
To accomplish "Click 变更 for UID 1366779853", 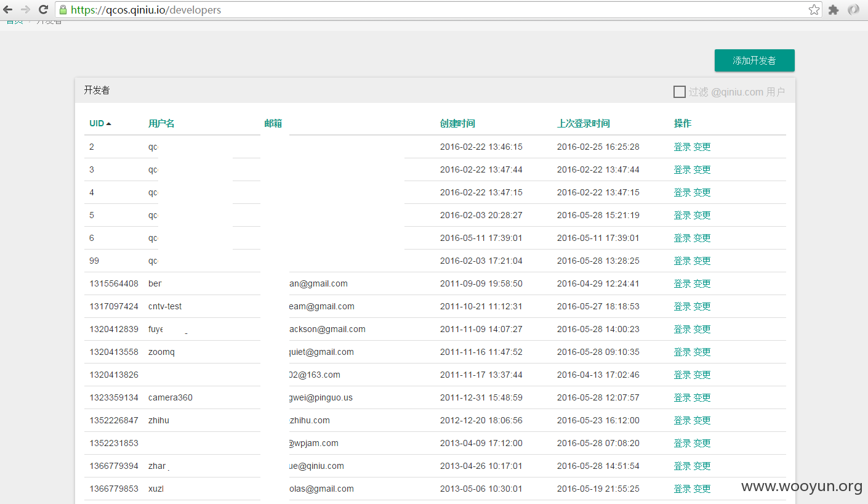I will (702, 489).
